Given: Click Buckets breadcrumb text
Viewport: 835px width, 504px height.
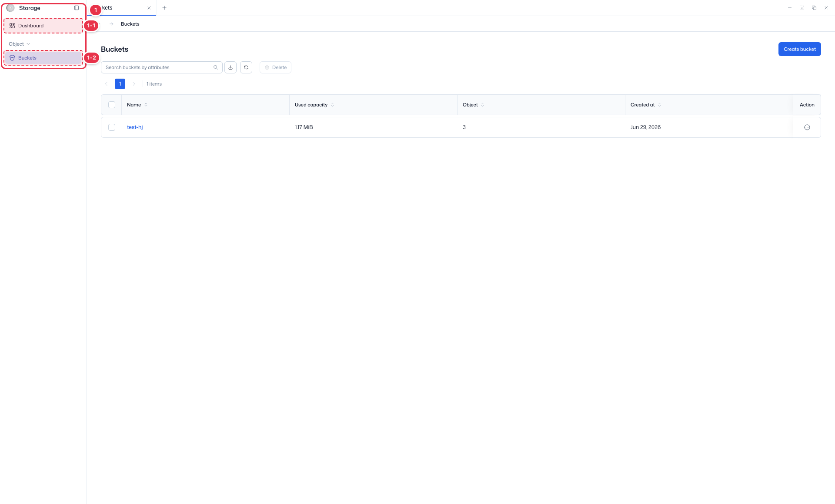Looking at the screenshot, I should pos(130,24).
